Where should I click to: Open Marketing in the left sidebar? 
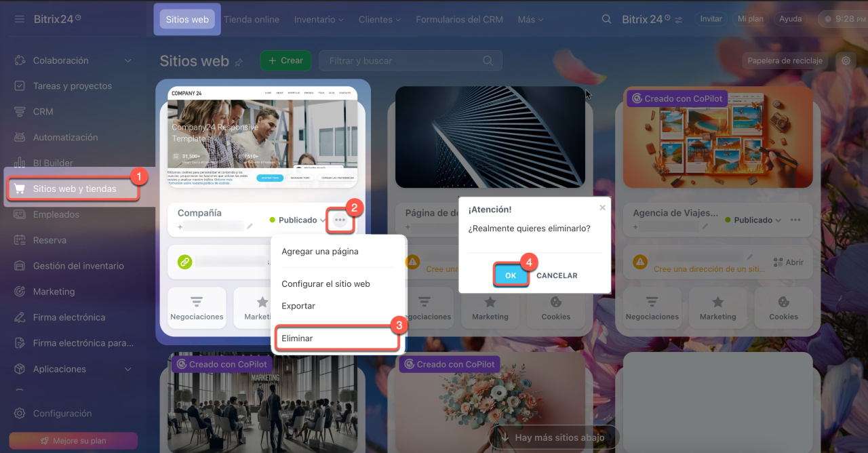(54, 292)
